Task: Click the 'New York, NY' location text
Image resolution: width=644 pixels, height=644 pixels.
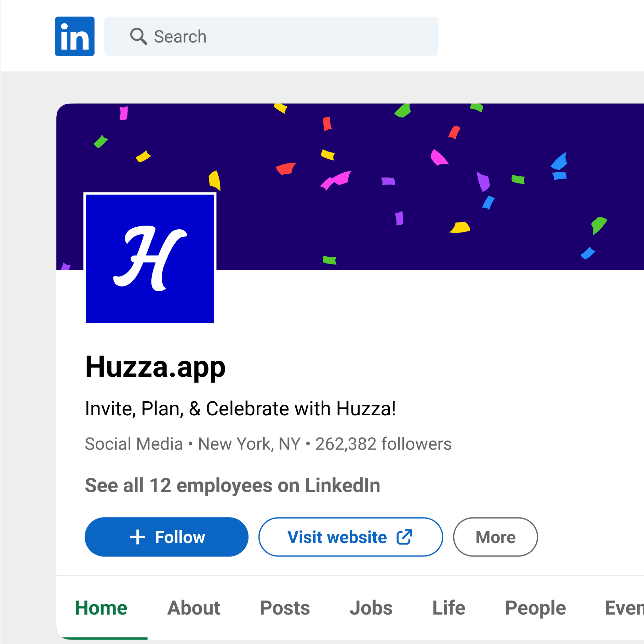Action: tap(249, 444)
